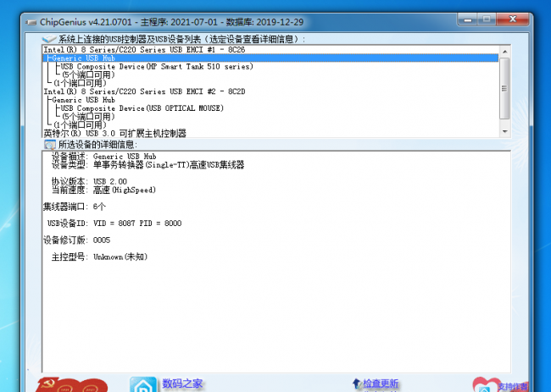Click the device list scrollbar thumb

505,88
